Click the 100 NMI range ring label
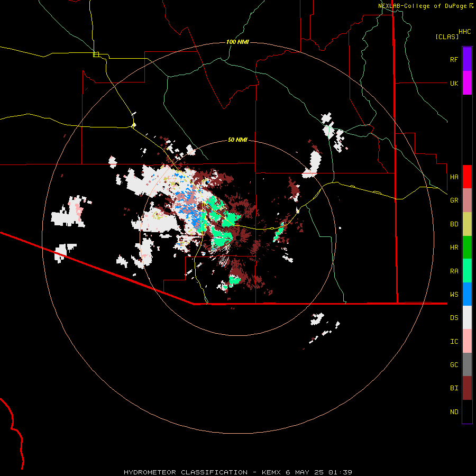476x476 pixels. 237,42
